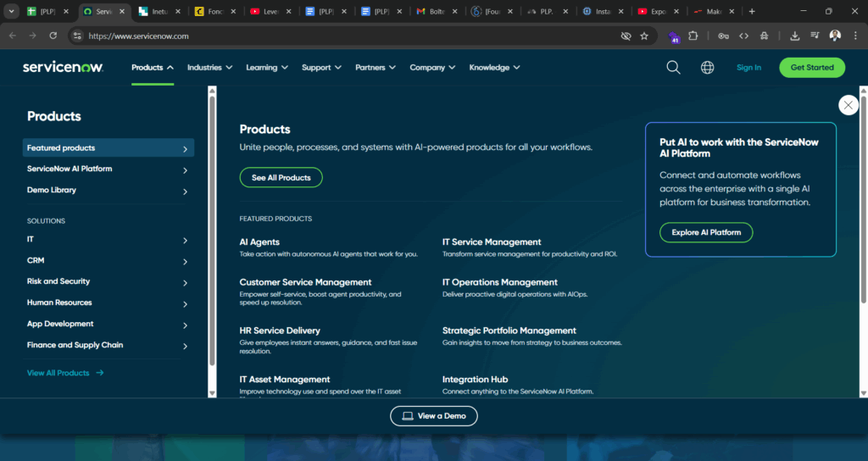
Task: Open the password key icon in toolbar
Action: pos(724,36)
